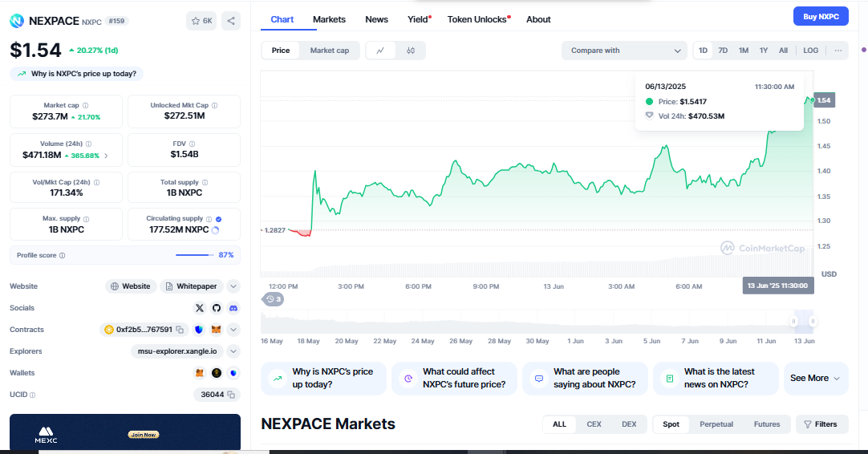Open info icon next to Market cap

click(85, 105)
